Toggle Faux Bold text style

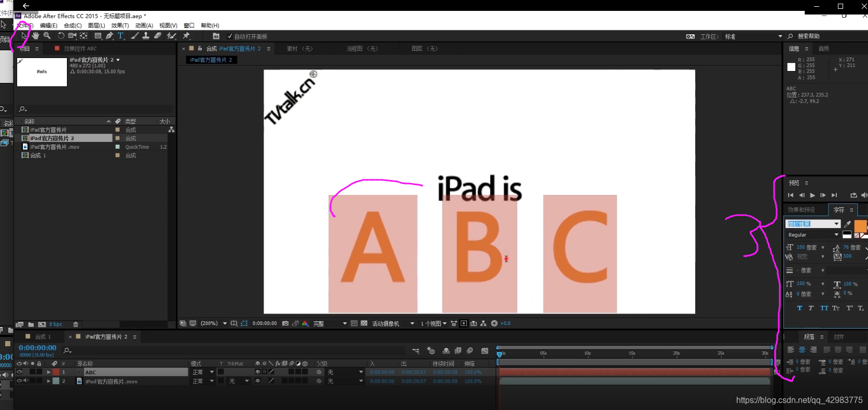[800, 308]
